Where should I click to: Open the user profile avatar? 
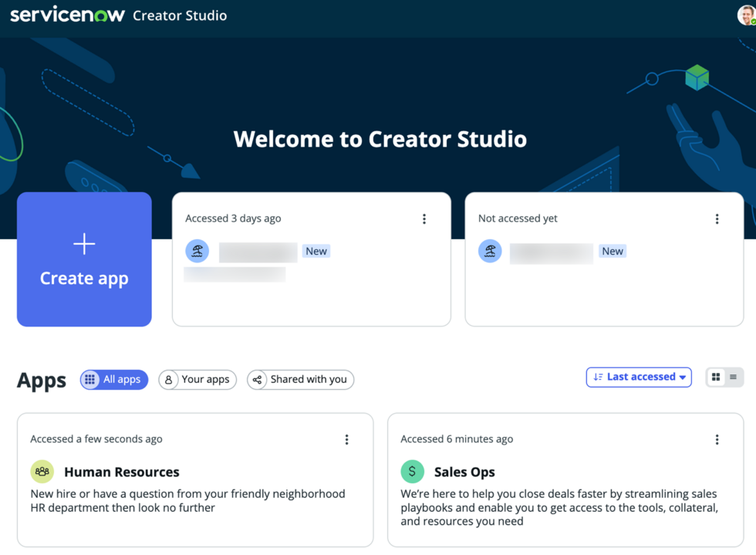747,15
